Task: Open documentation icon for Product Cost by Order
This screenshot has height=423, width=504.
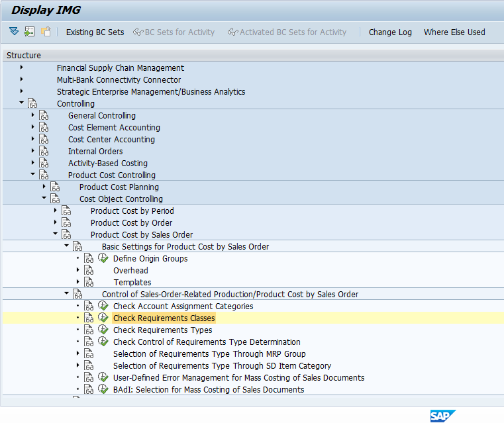Action: click(66, 222)
